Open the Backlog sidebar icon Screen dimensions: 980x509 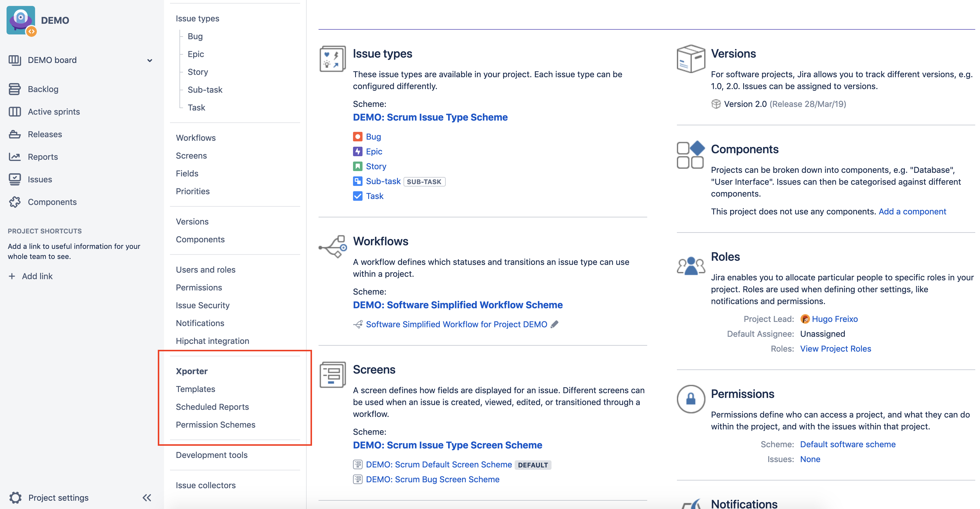[x=15, y=89]
